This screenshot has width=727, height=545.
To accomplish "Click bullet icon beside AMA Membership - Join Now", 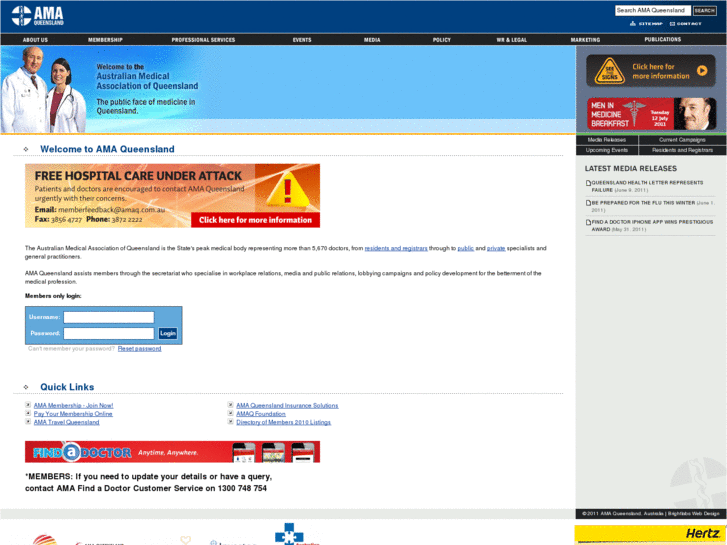I will (x=28, y=405).
